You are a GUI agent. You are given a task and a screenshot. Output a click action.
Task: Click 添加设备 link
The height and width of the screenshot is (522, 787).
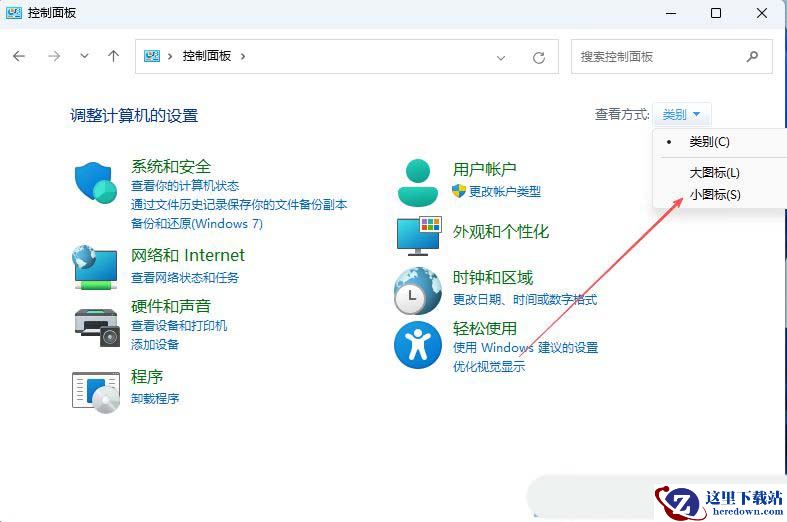[155, 344]
